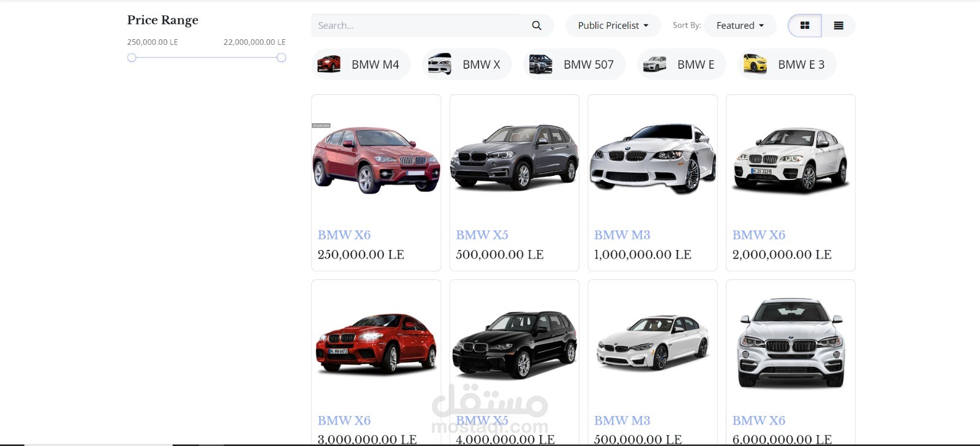
Task: Click the white car icon in BMW E chip
Action: [x=654, y=64]
